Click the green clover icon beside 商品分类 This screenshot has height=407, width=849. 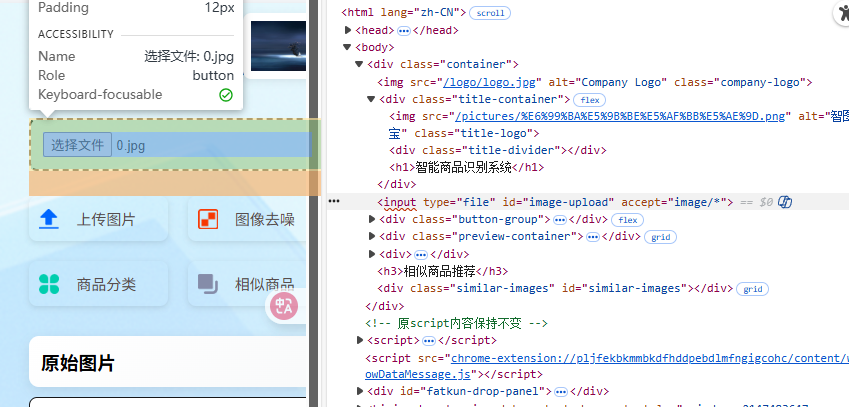(49, 284)
